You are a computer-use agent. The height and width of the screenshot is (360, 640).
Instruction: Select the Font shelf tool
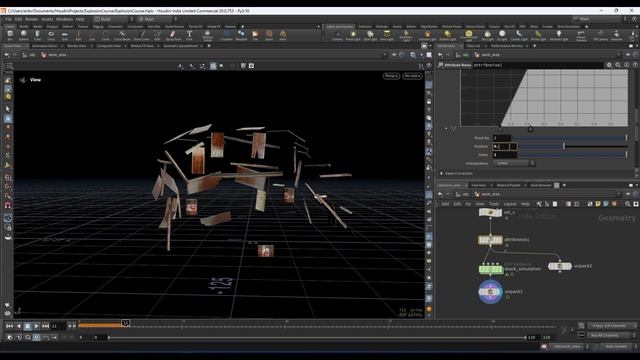click(x=189, y=36)
